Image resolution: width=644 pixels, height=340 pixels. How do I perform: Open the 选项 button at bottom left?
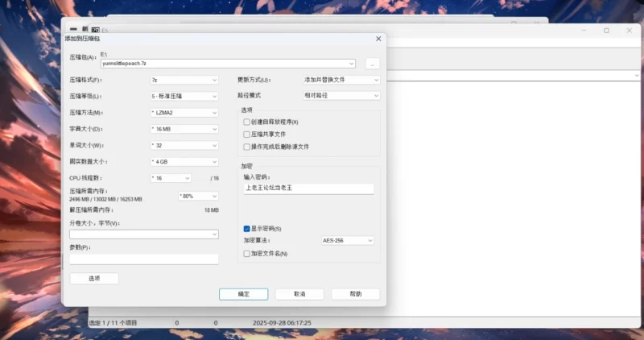click(x=94, y=278)
